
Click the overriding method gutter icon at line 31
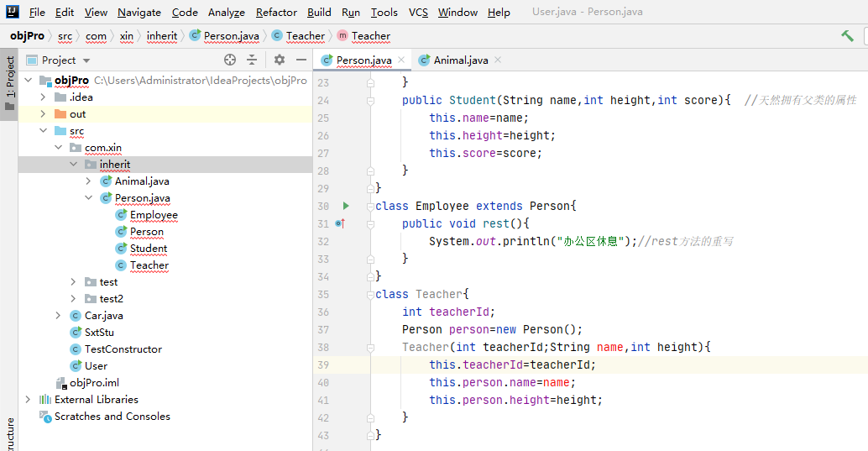341,224
